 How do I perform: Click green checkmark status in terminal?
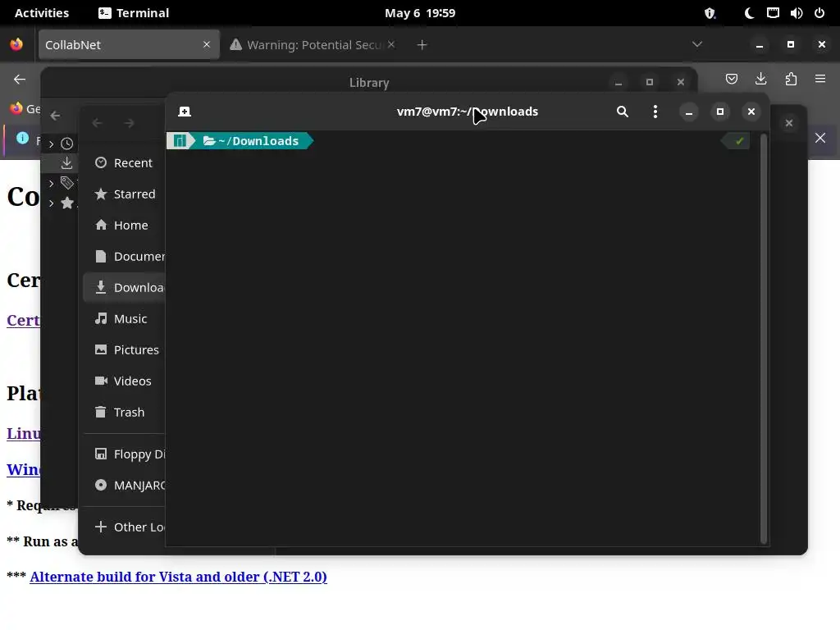point(739,141)
